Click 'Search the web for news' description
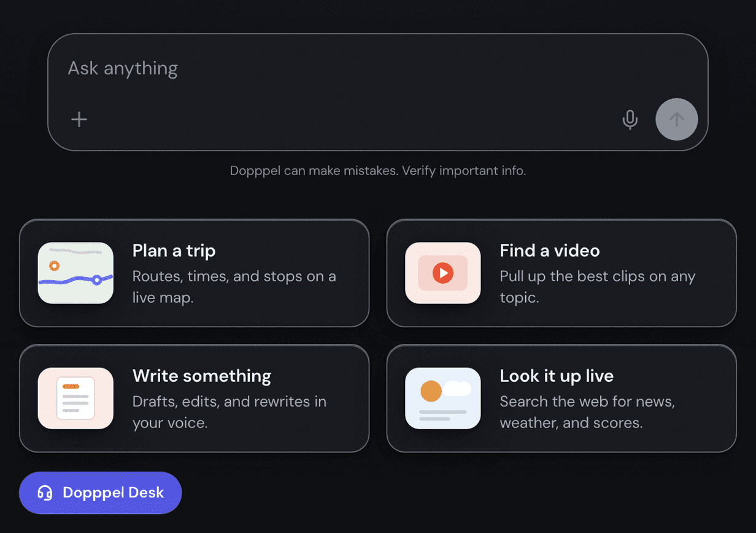The width and height of the screenshot is (756, 533). tap(587, 412)
